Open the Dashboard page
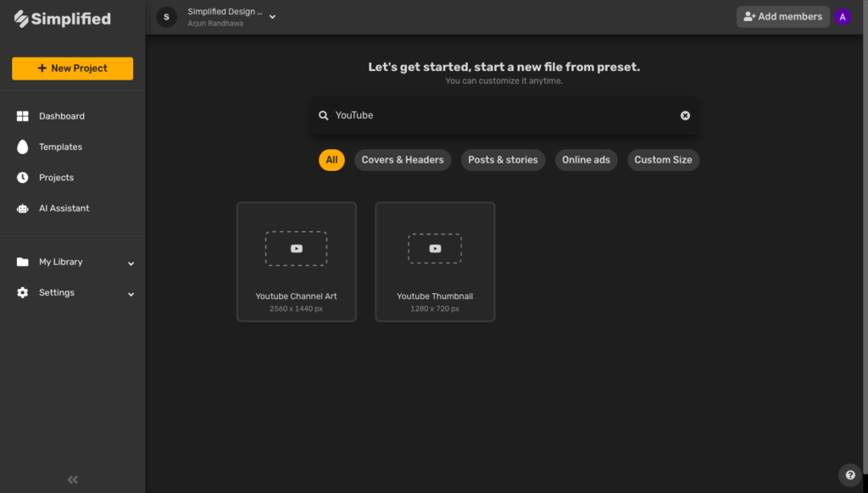 [x=62, y=116]
